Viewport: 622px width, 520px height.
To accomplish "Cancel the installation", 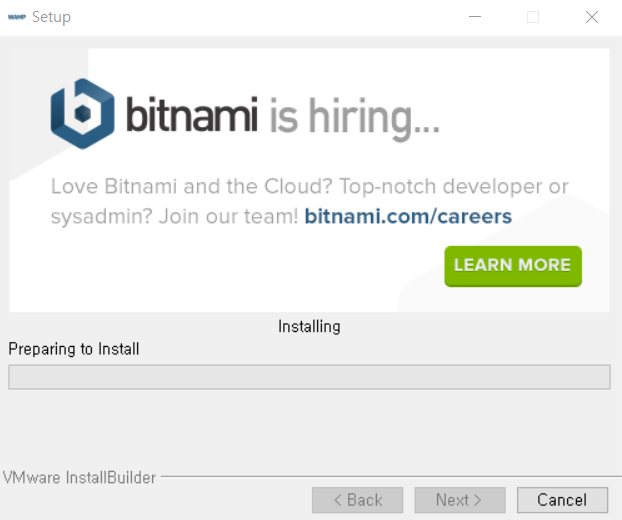I will (562, 500).
